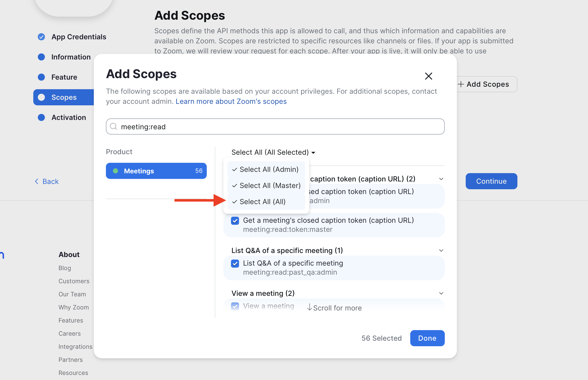Open the Our Team footer link

[x=72, y=294]
